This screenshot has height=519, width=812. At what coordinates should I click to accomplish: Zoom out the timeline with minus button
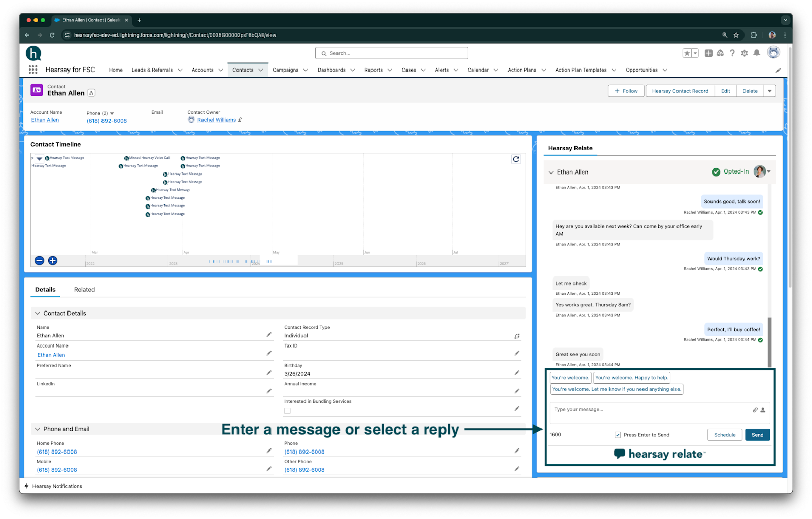[x=39, y=261]
